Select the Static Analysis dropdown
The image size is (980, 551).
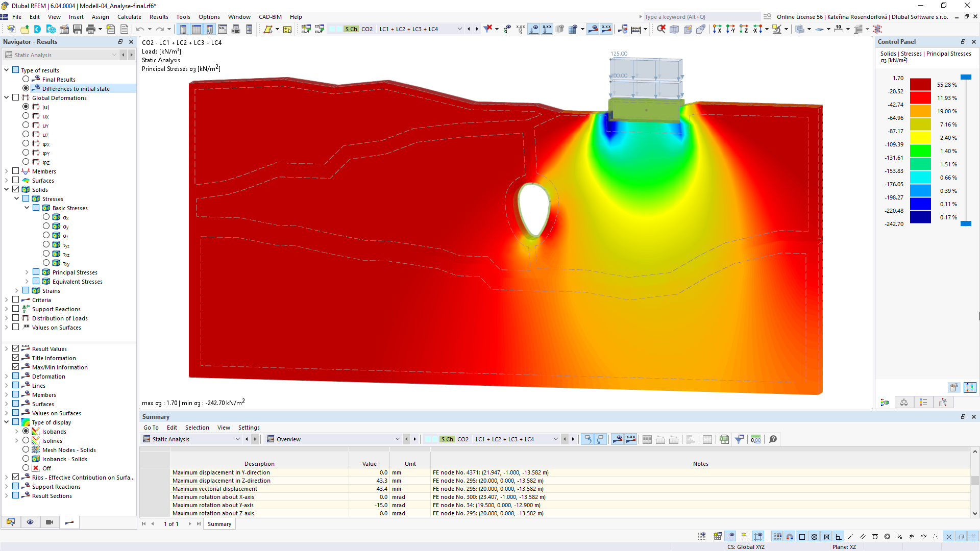coord(192,439)
